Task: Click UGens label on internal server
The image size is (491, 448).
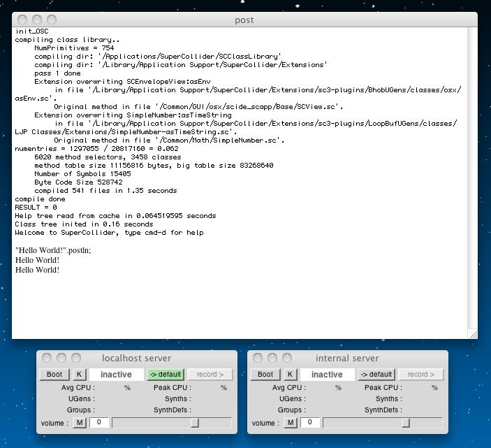Action: [293, 398]
